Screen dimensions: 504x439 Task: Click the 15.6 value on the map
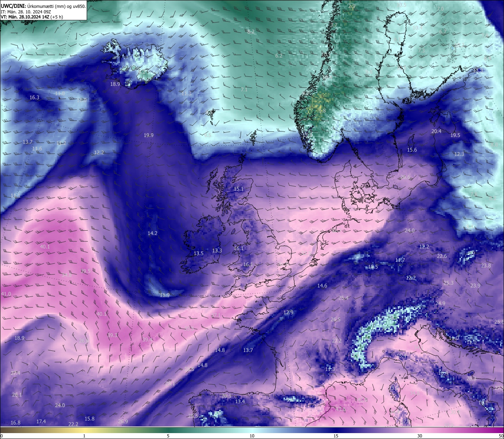(x=412, y=150)
